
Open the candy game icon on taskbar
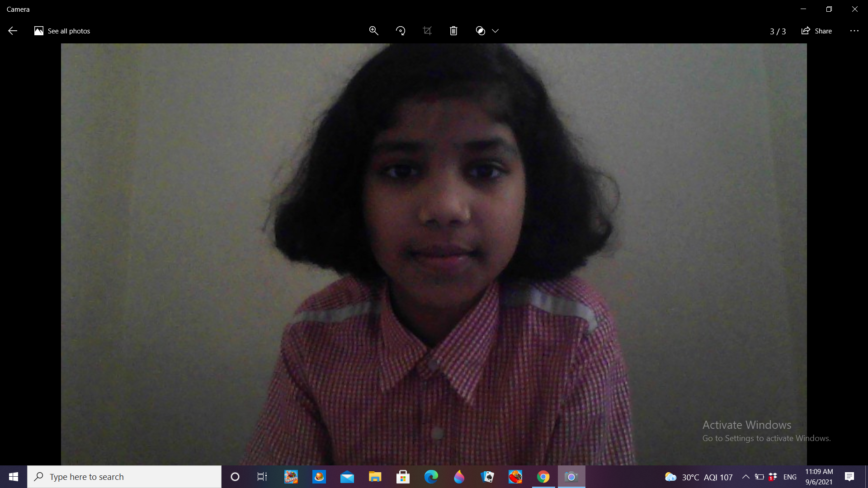(x=515, y=477)
